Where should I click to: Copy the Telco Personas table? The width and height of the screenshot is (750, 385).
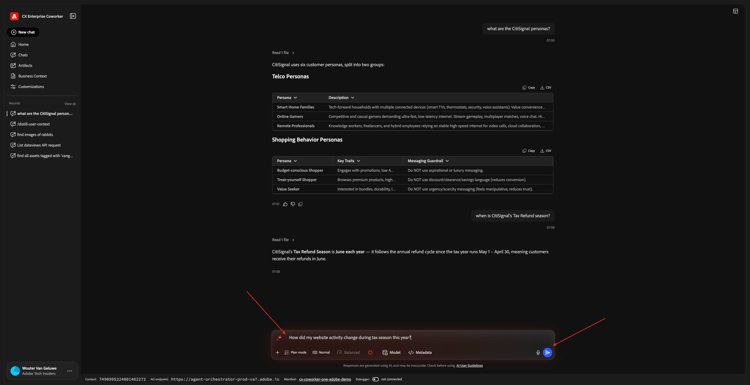529,88
